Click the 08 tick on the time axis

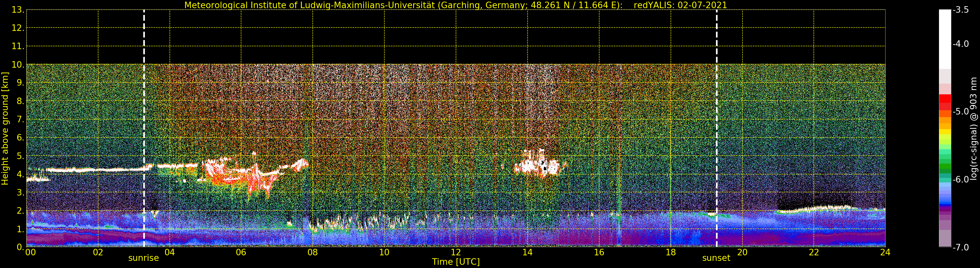[x=313, y=252]
